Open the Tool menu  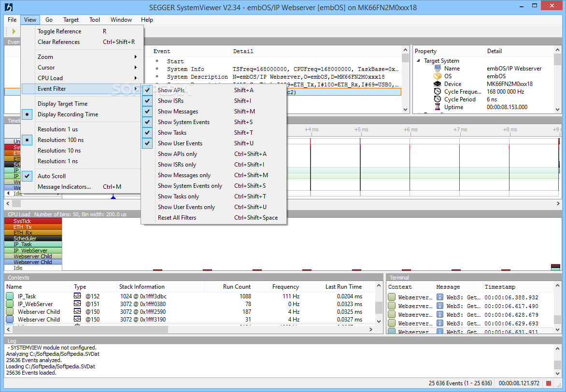(95, 20)
